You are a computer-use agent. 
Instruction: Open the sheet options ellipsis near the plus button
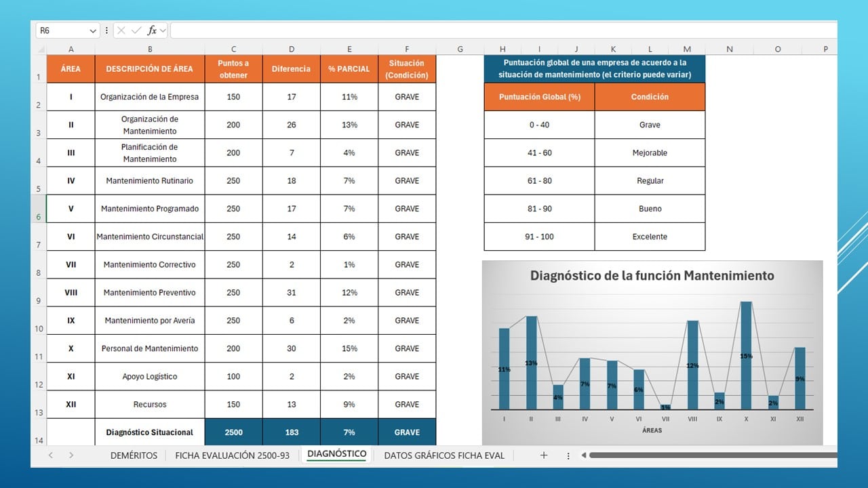tap(568, 455)
